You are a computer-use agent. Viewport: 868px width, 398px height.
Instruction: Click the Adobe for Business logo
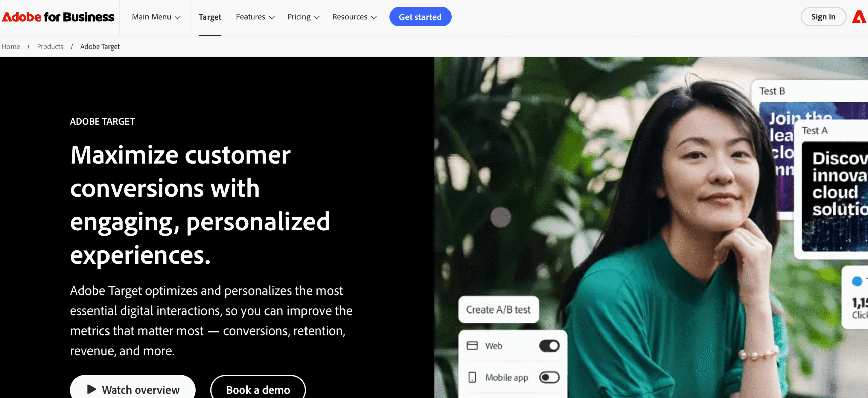[58, 17]
